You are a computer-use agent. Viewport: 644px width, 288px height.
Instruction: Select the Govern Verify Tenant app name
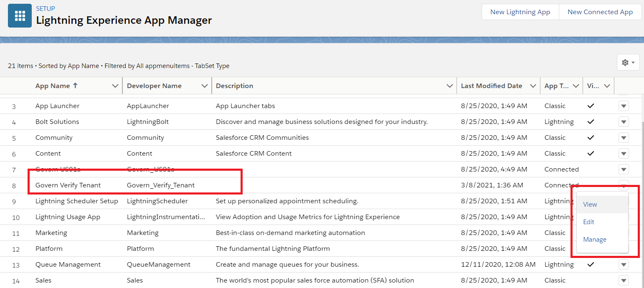pos(68,185)
